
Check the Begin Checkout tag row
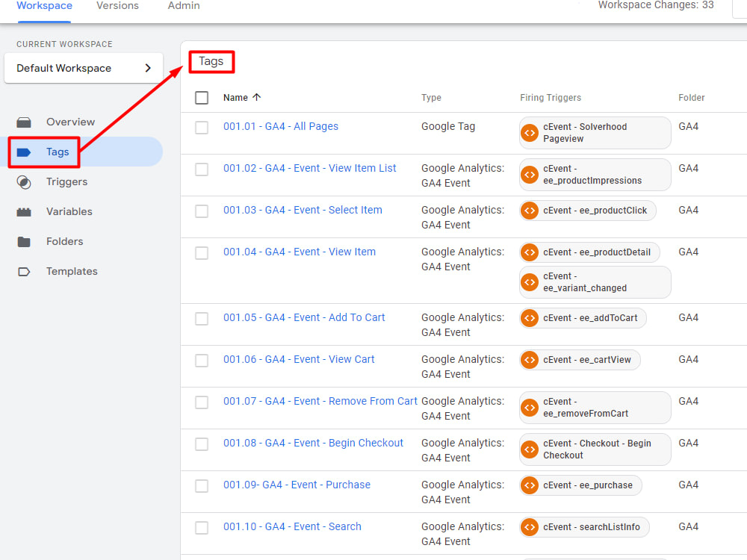(x=202, y=444)
